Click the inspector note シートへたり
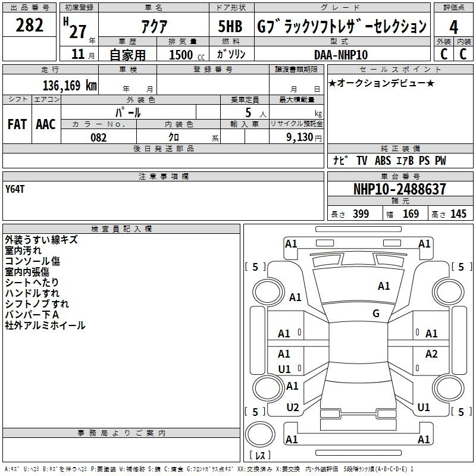The width and height of the screenshot is (476, 476). (32, 282)
